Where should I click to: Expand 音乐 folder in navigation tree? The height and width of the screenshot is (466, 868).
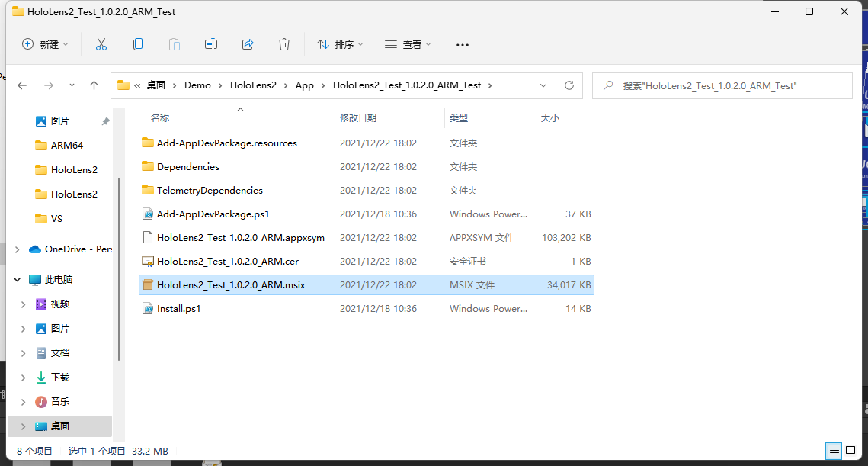point(24,402)
